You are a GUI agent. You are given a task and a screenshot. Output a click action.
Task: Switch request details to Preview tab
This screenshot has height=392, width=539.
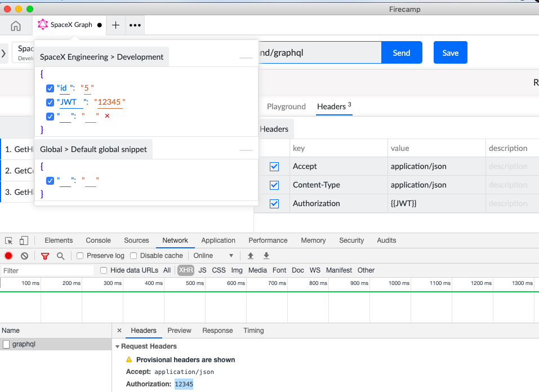click(x=180, y=331)
